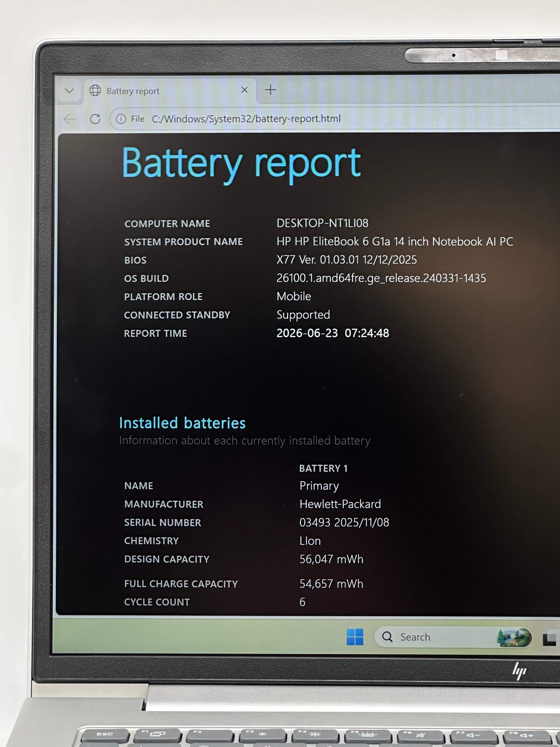Screen dimensions: 560x747
Task: Focus the address bar battery-report.html path
Action: pyautogui.click(x=246, y=119)
